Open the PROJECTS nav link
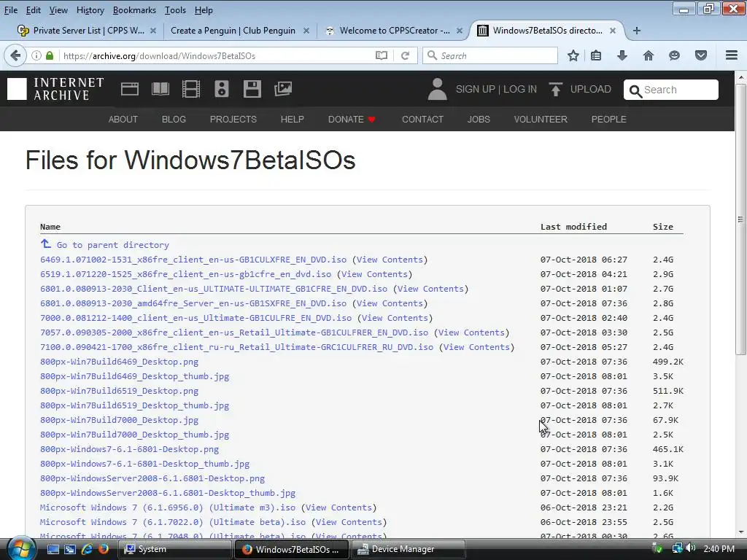Screen dimensions: 747x560 coord(233,119)
